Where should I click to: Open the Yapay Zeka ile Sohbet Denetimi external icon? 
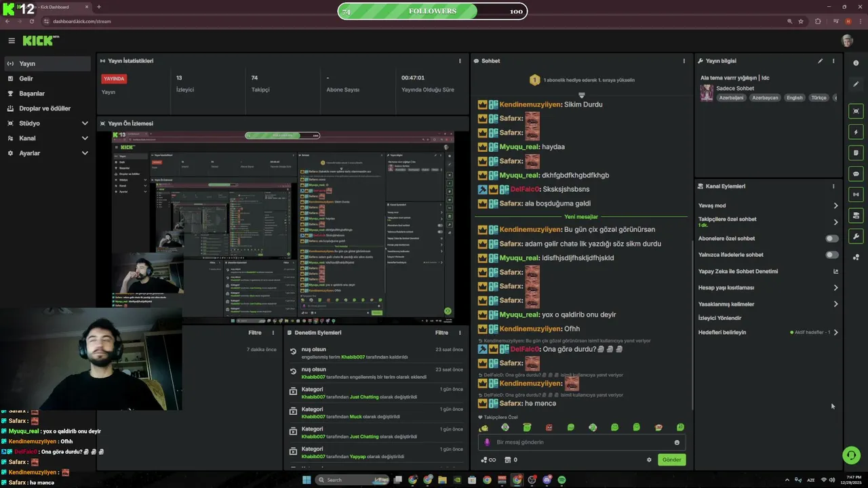click(x=835, y=271)
